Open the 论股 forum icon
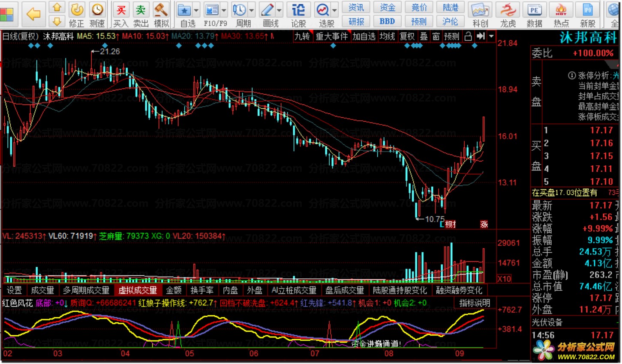Image resolution: width=622 pixels, height=364 pixels. pos(298,9)
